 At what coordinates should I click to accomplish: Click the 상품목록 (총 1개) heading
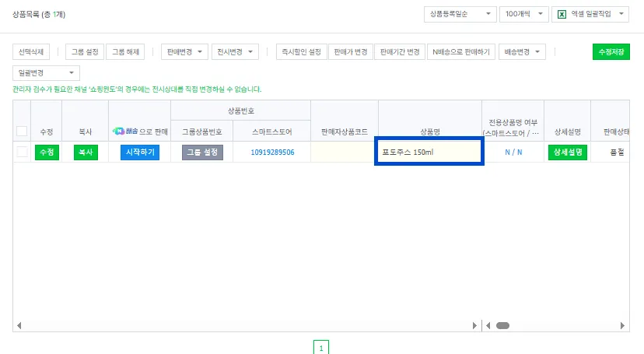[x=39, y=14]
